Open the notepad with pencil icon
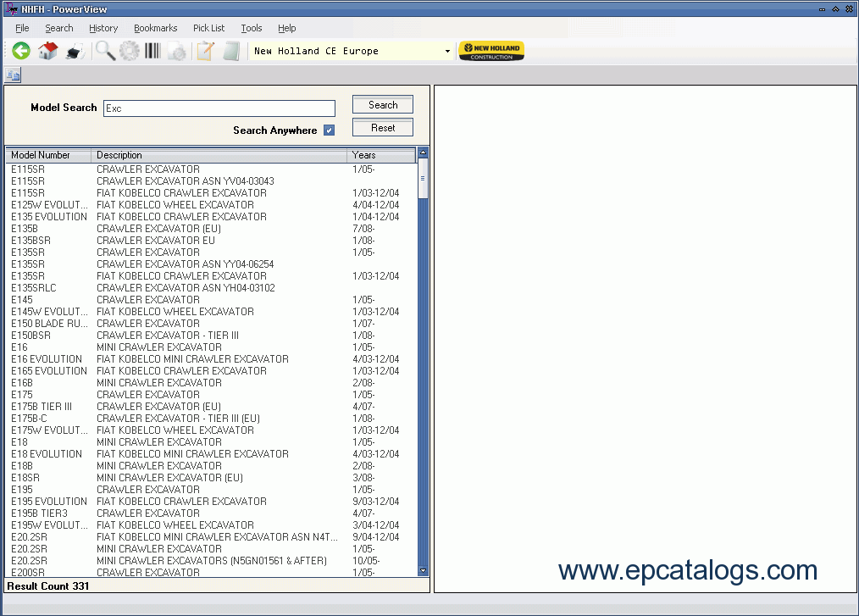The height and width of the screenshot is (616, 859). coord(206,51)
